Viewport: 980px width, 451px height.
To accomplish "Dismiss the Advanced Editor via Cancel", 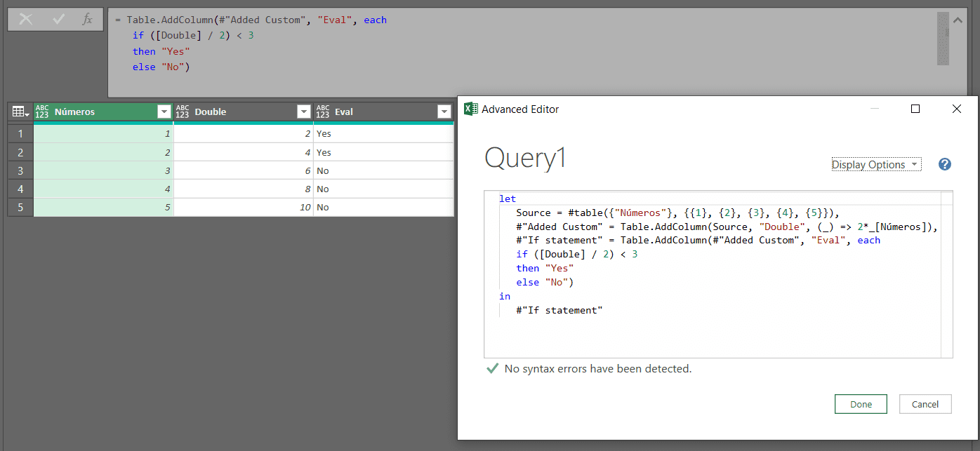I will tap(925, 403).
